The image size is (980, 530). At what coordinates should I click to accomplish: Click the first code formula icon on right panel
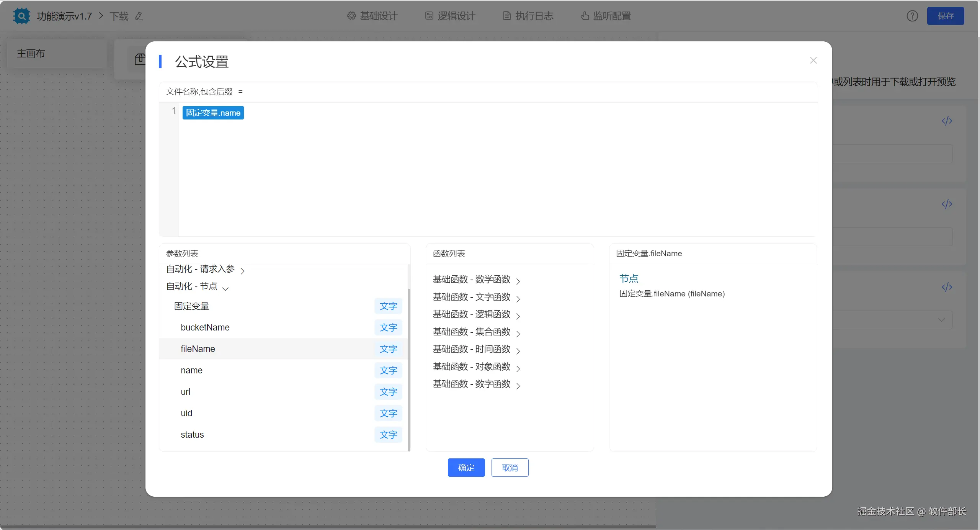click(x=947, y=121)
